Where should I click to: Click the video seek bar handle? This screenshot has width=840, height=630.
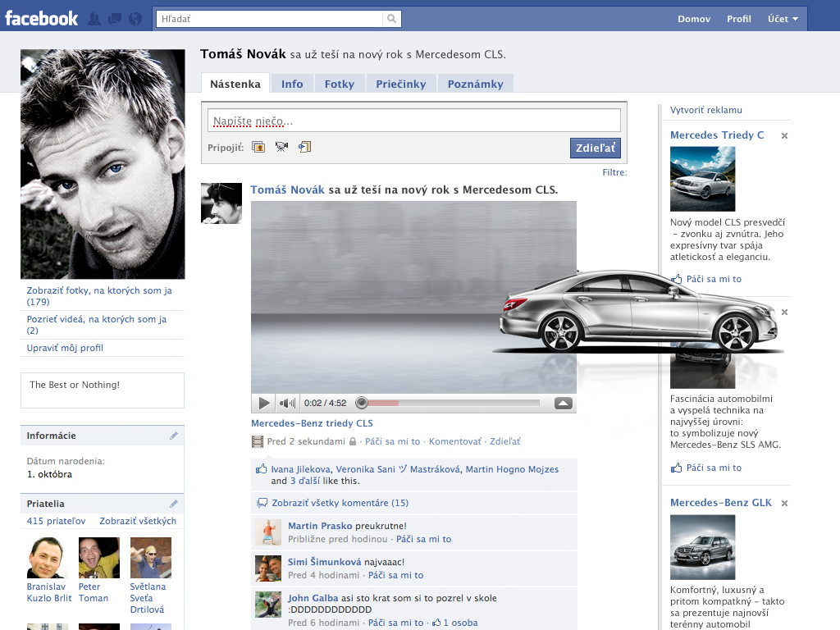pyautogui.click(x=362, y=402)
